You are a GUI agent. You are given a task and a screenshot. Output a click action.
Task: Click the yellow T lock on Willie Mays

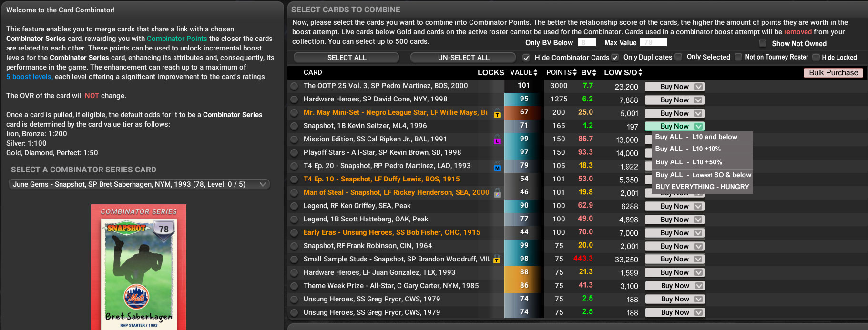(x=497, y=113)
